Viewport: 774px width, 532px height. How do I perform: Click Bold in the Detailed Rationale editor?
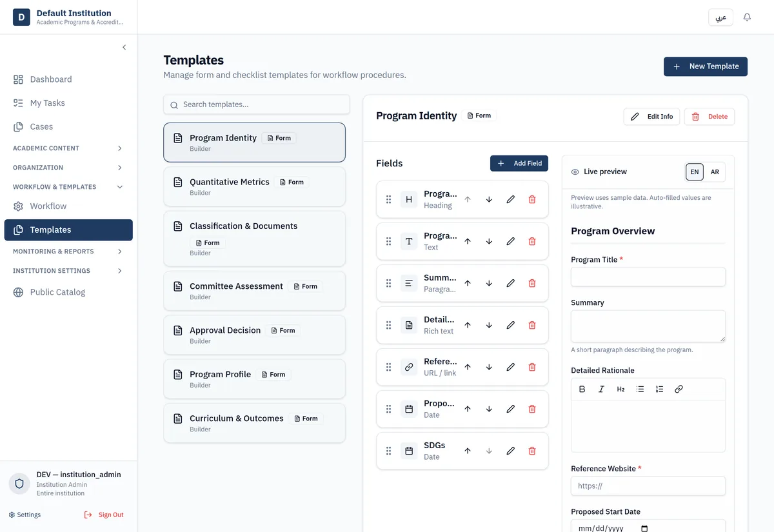click(x=582, y=389)
